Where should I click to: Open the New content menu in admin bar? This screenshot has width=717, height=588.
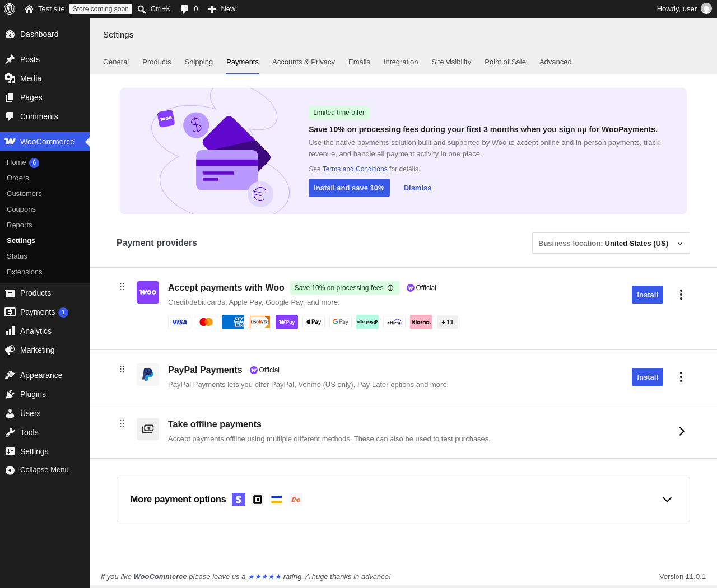pos(222,9)
